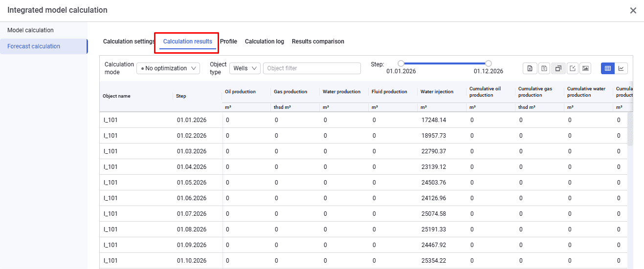Click the step cell 01.09.2026
644x269 pixels.
point(192,245)
